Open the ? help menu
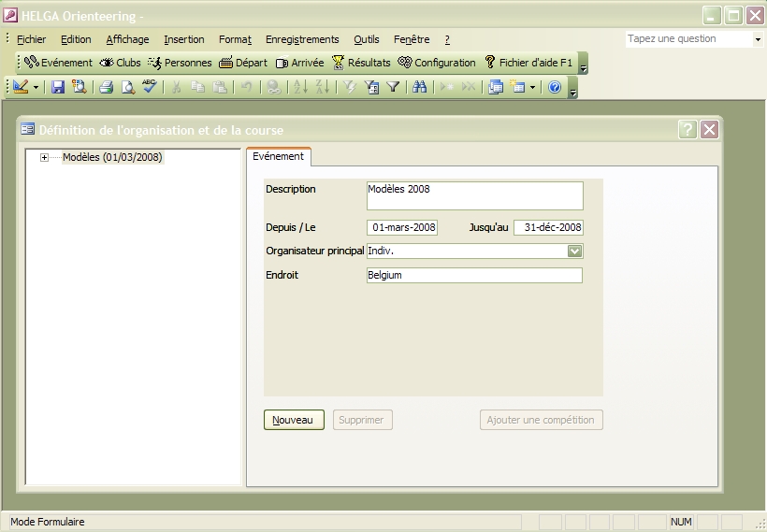 click(x=447, y=39)
